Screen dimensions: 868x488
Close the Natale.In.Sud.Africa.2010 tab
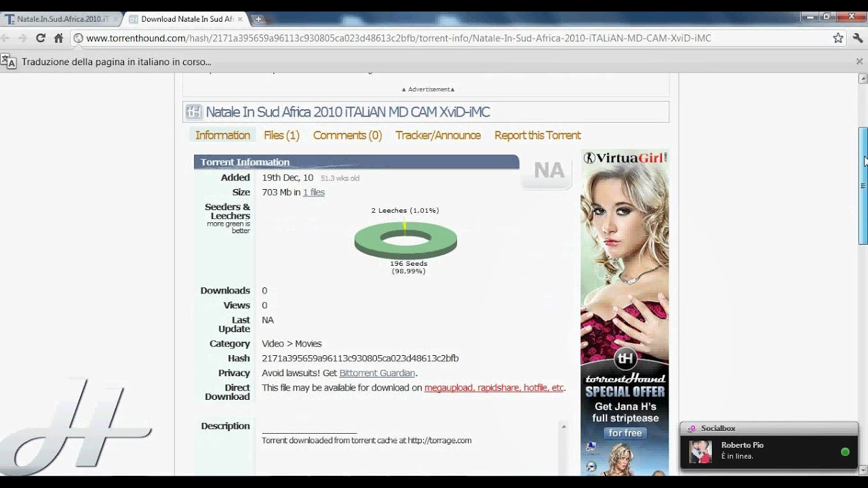tap(115, 19)
